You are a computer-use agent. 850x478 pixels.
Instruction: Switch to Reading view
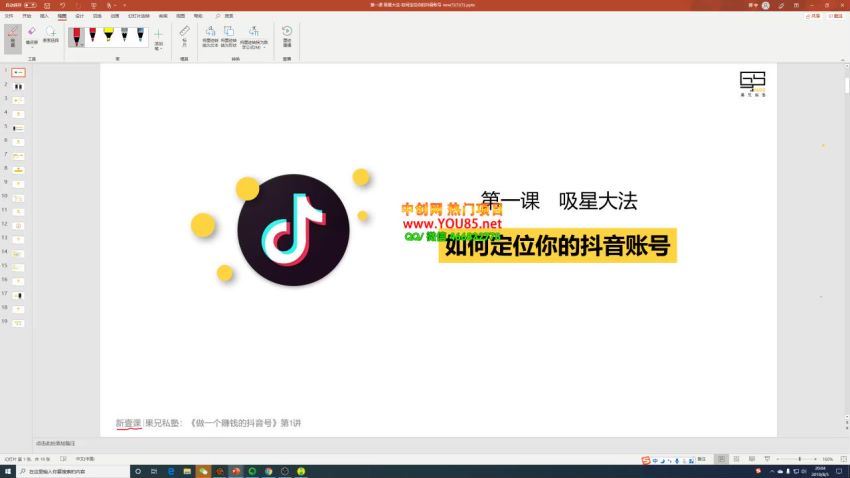(751, 459)
